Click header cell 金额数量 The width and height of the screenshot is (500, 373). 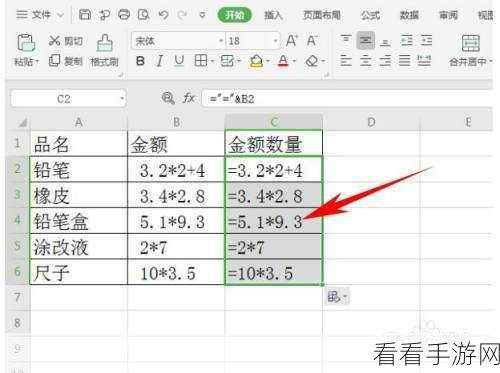[x=274, y=144]
